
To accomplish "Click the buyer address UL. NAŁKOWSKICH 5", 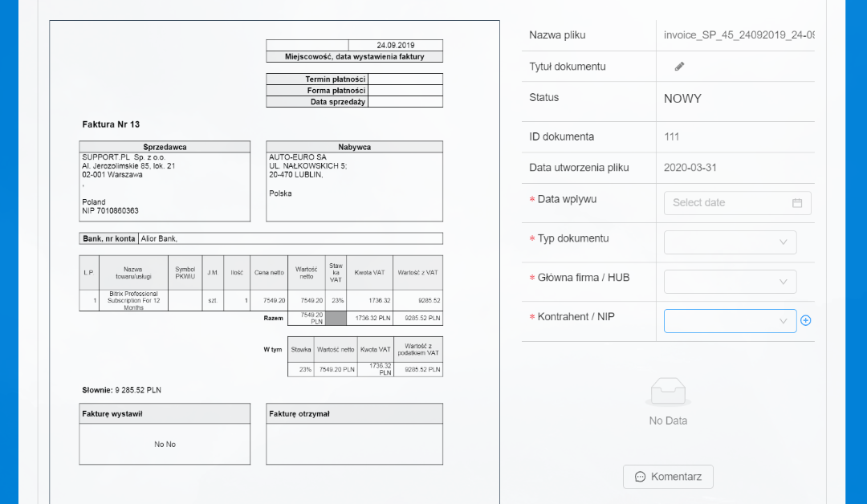I will [307, 166].
